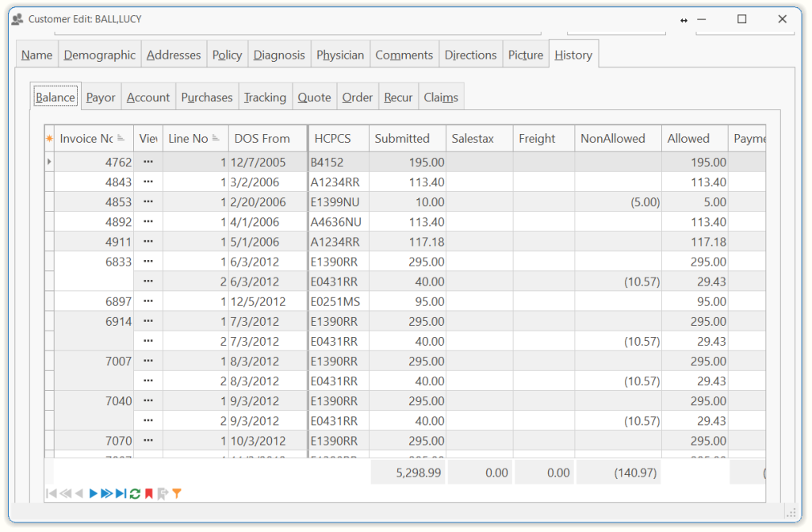This screenshot has height=532, width=812.
Task: Open view ellipsis for 6/3/2012 line 2
Action: (148, 281)
